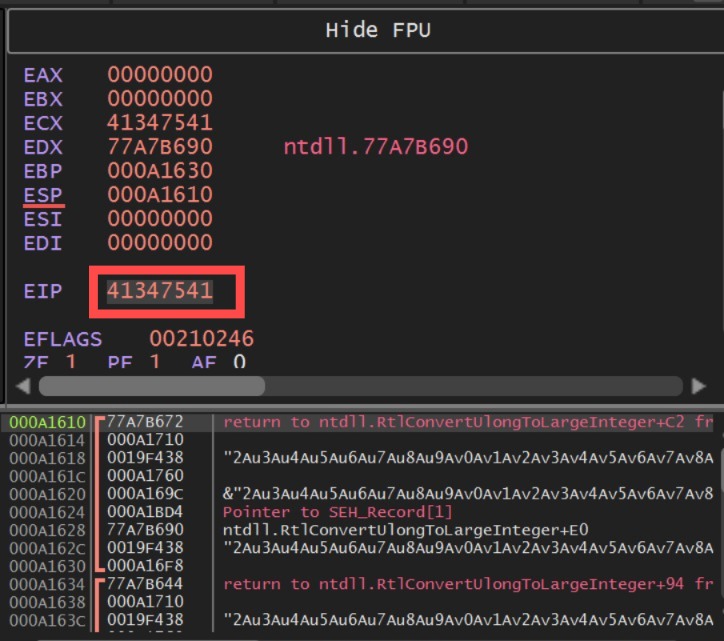Click the EBP value 000A1630
Viewport: 724px width, 641px height.
[160, 171]
